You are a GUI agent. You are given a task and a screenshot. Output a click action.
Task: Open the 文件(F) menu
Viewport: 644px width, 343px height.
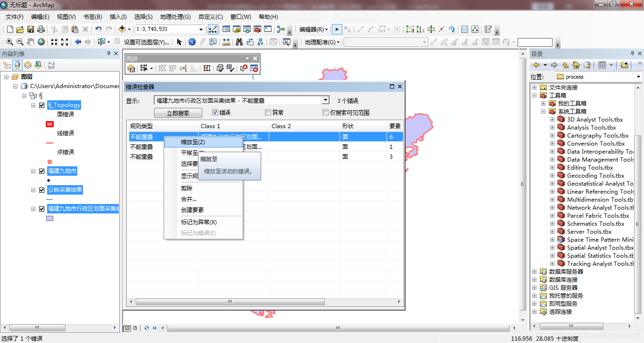tap(15, 16)
